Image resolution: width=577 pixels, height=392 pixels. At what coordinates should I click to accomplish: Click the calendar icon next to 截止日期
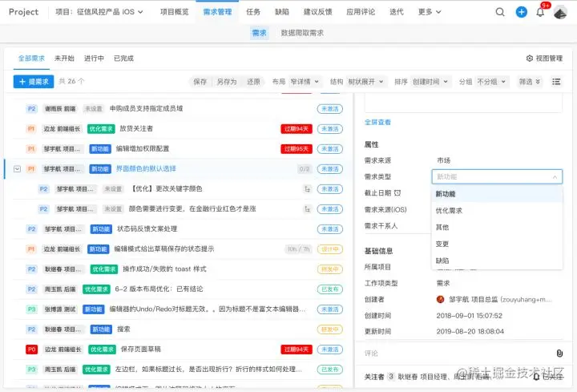(x=397, y=193)
